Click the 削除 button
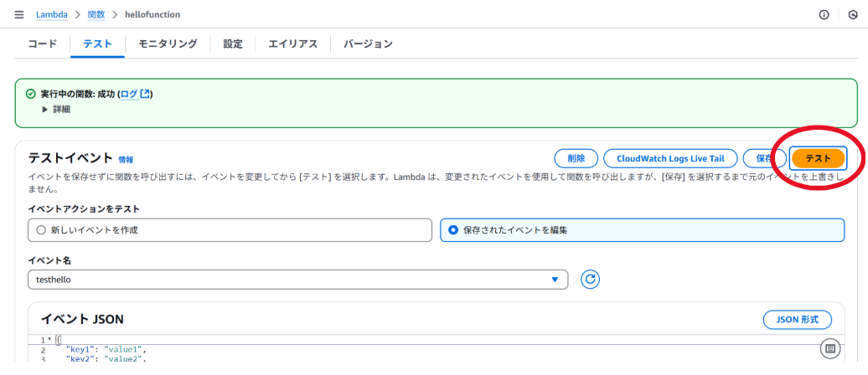This screenshot has height=375, width=868. (576, 158)
